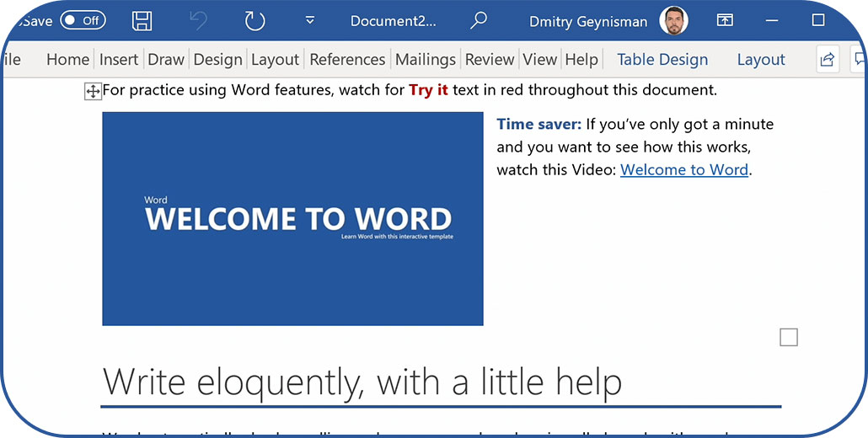Toggle the AutoSave switch
868x438 pixels.
(x=83, y=21)
